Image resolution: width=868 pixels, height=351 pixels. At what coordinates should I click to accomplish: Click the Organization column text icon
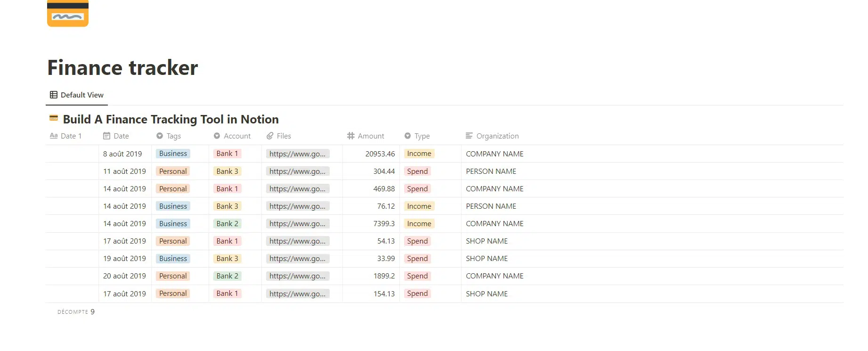click(469, 136)
